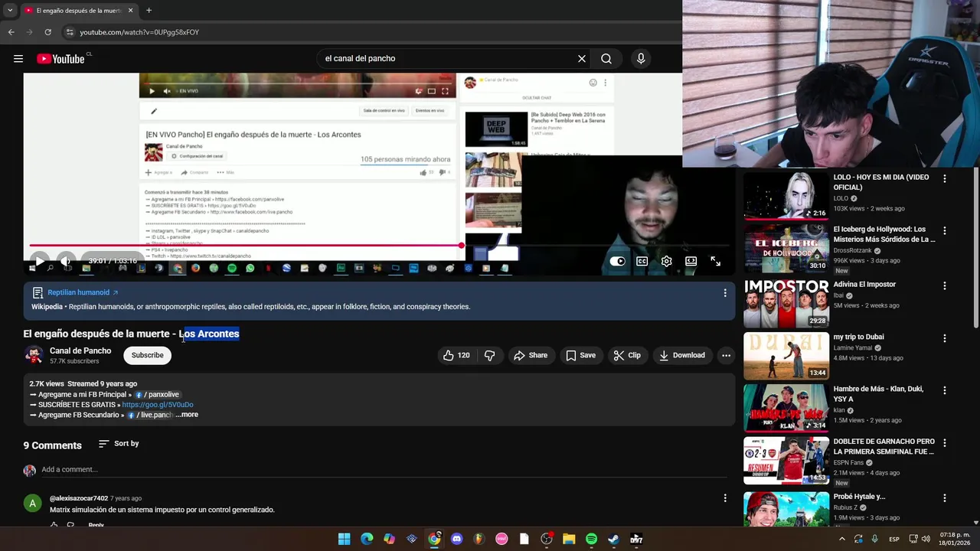Open options for Adivina El Impostor
980x551 pixels.
(x=945, y=285)
